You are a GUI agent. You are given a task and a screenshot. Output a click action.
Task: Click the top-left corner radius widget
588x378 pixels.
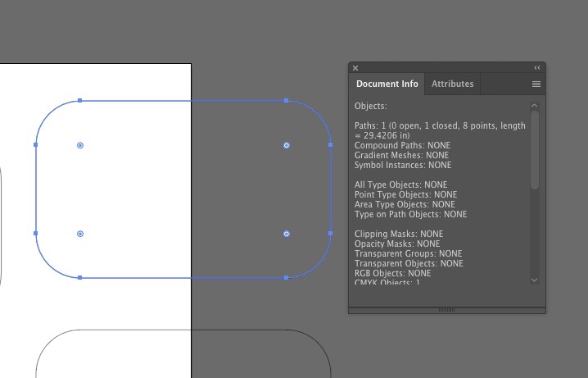(80, 145)
